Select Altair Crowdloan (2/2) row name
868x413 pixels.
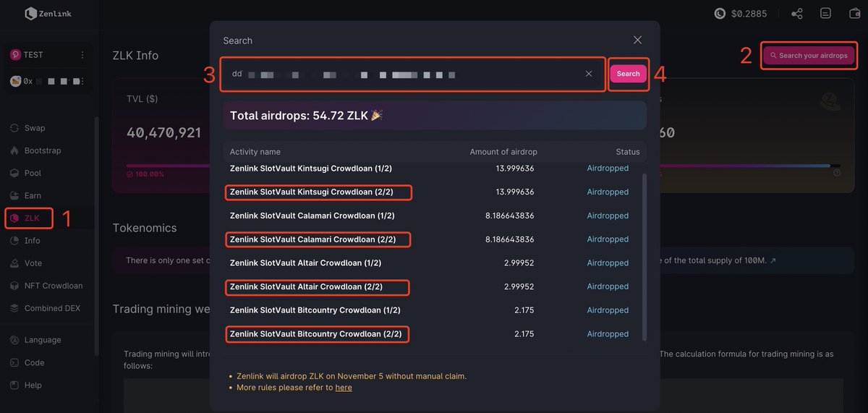pos(305,286)
